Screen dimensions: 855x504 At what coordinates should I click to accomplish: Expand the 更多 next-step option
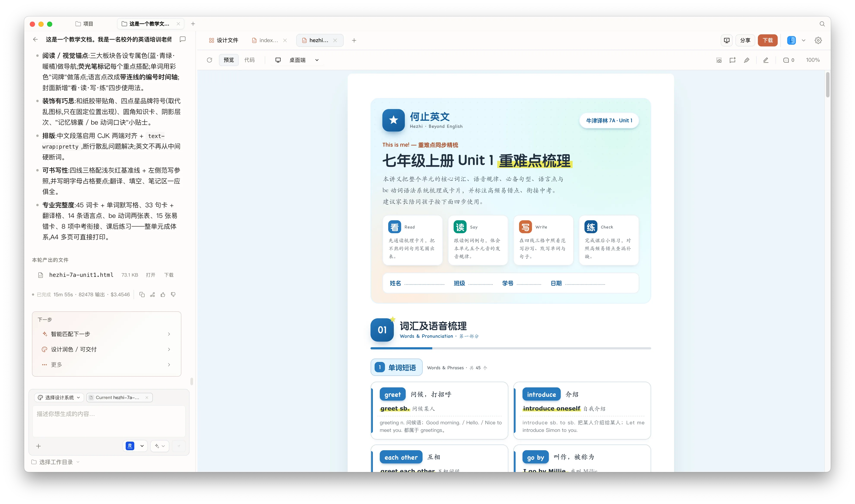click(106, 365)
